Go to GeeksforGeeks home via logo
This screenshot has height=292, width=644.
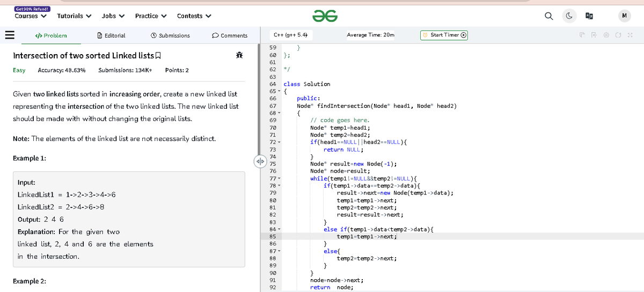coord(325,16)
